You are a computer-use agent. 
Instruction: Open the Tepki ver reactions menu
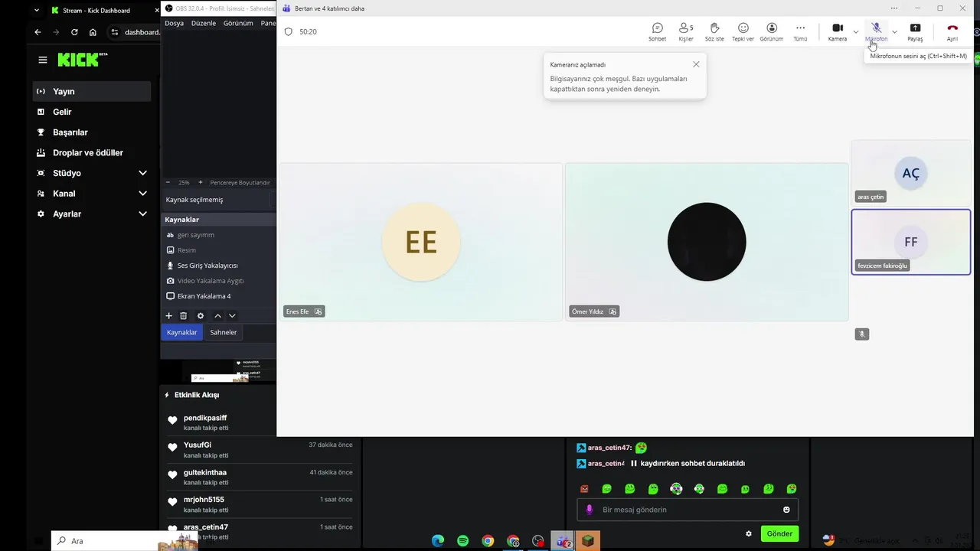coord(743,32)
